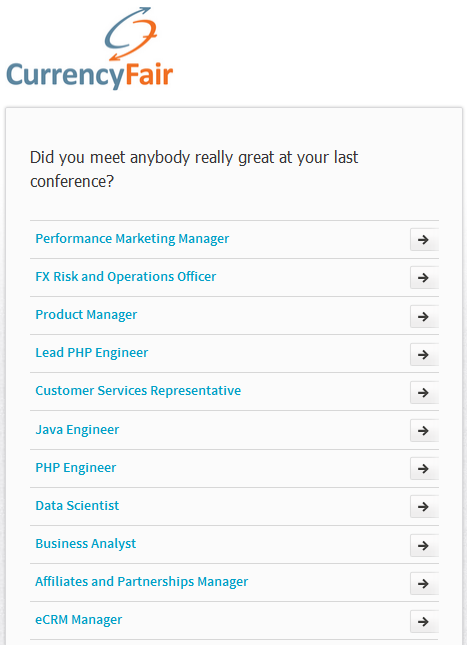Viewport: 467px width, 645px height.
Task: Open the FX Risk and Operations Officer listing
Action: [x=125, y=276]
